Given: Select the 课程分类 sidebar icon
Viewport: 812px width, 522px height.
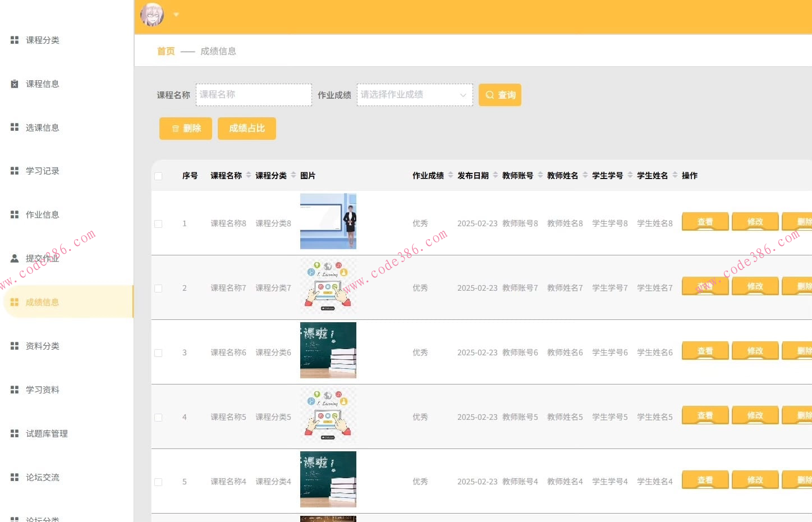Looking at the screenshot, I should tap(15, 40).
